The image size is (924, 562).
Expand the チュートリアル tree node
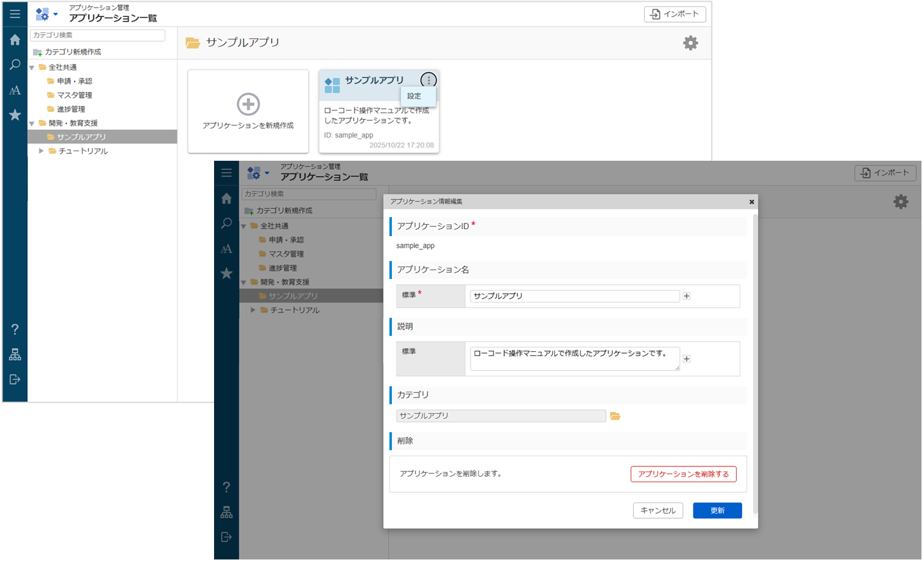41,151
